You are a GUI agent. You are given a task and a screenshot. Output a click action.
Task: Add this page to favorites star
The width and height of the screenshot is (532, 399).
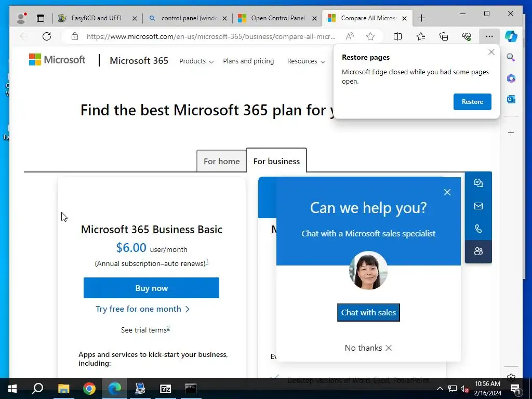point(370,36)
